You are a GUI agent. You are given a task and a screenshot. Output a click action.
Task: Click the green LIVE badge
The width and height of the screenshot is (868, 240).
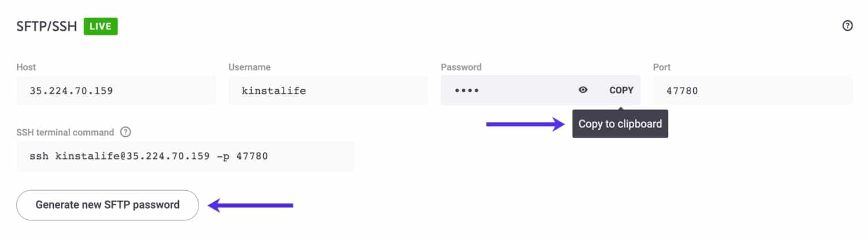[101, 26]
